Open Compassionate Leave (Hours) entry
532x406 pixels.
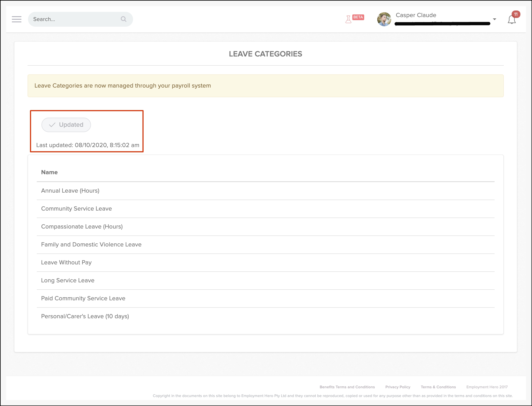click(x=82, y=227)
